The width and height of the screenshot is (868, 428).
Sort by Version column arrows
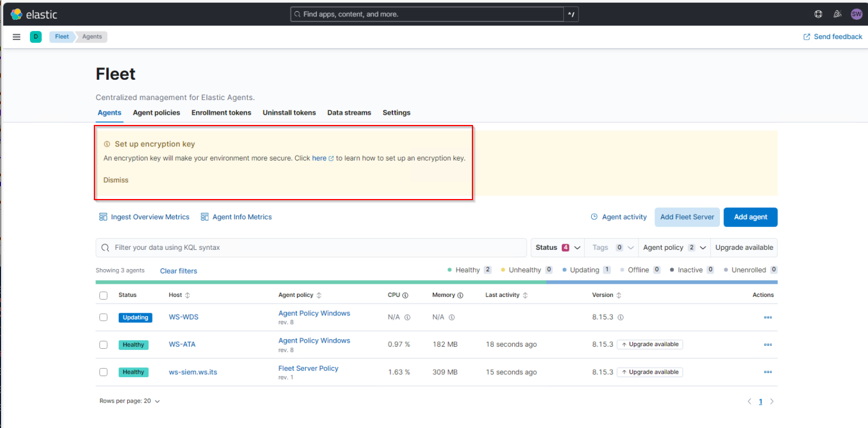(619, 295)
